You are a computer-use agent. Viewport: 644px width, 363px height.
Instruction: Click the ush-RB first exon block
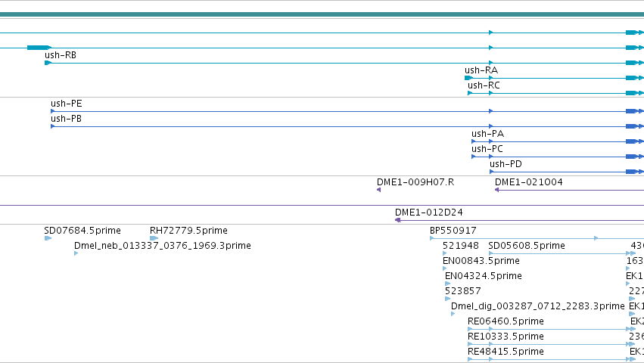48,63
